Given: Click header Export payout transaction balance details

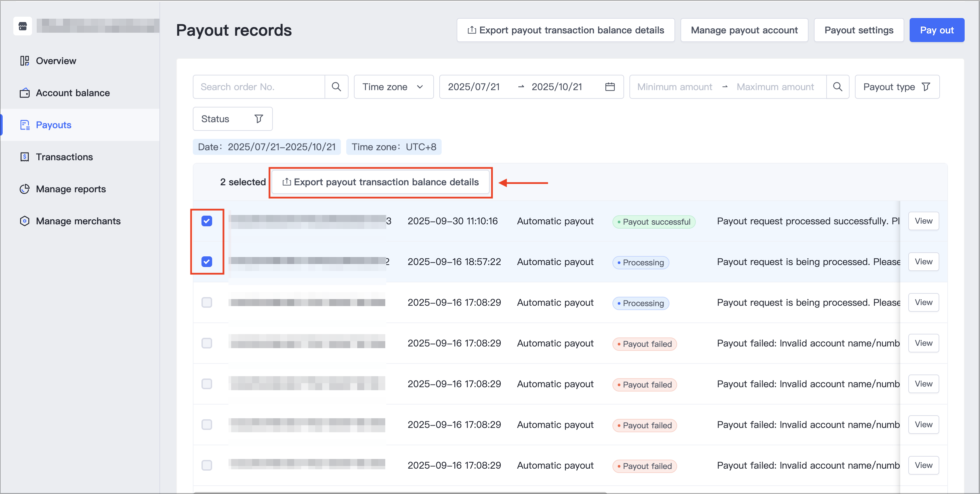Looking at the screenshot, I should [x=566, y=30].
